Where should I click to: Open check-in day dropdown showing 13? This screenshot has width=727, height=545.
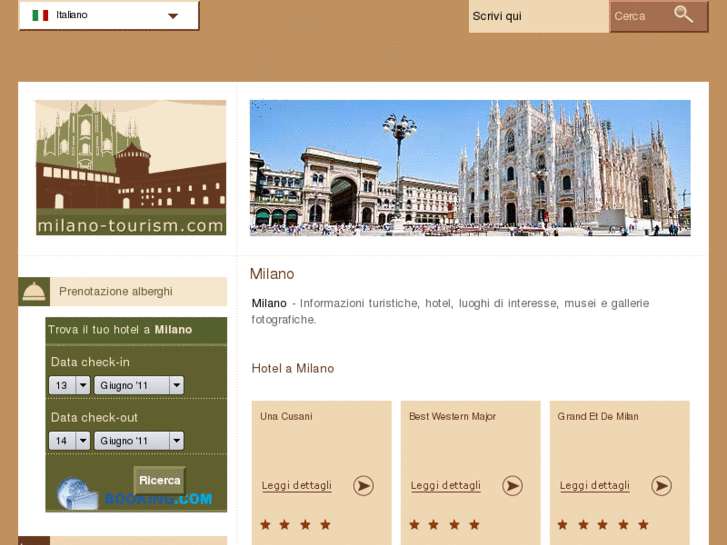[70, 385]
